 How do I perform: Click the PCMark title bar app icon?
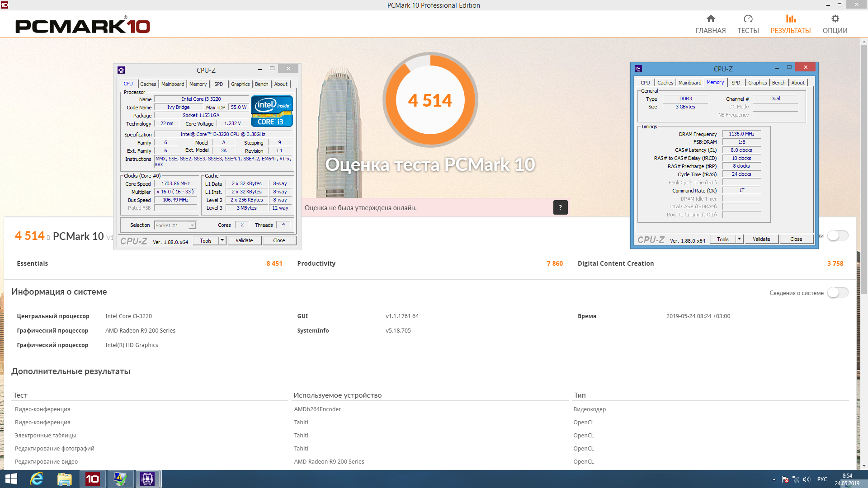[x=5, y=5]
